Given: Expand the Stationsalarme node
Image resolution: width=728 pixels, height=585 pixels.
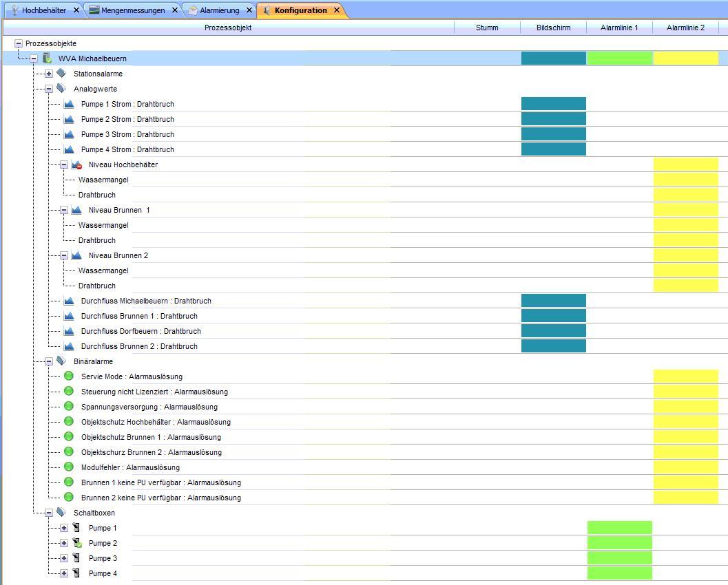Looking at the screenshot, I should point(49,74).
